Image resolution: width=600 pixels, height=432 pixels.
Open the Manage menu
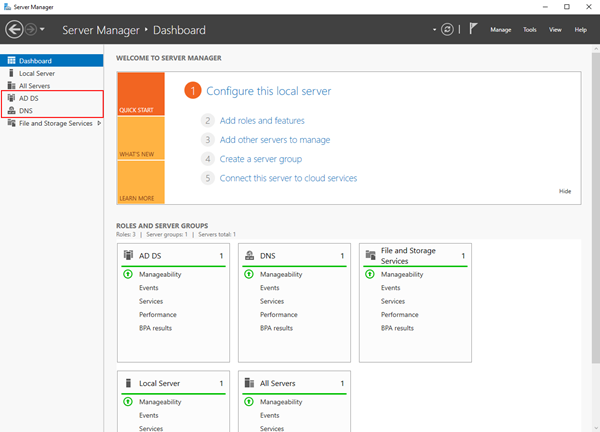(501, 29)
